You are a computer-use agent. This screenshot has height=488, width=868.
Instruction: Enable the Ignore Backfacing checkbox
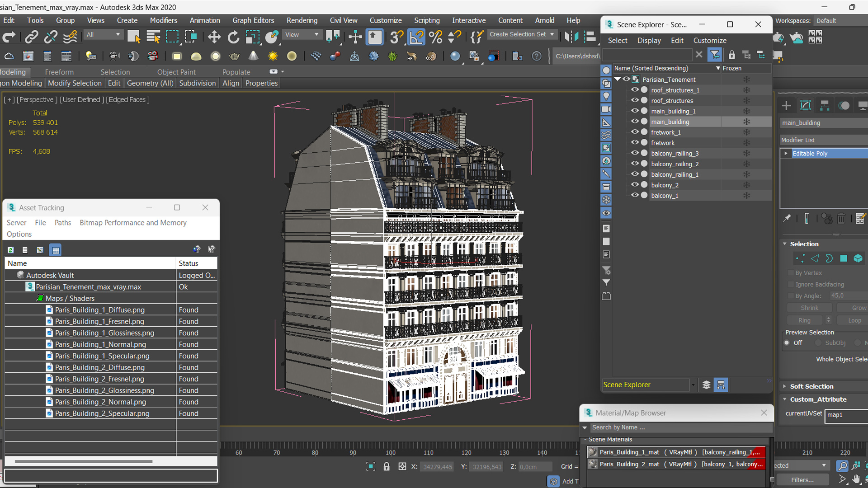[x=791, y=284]
